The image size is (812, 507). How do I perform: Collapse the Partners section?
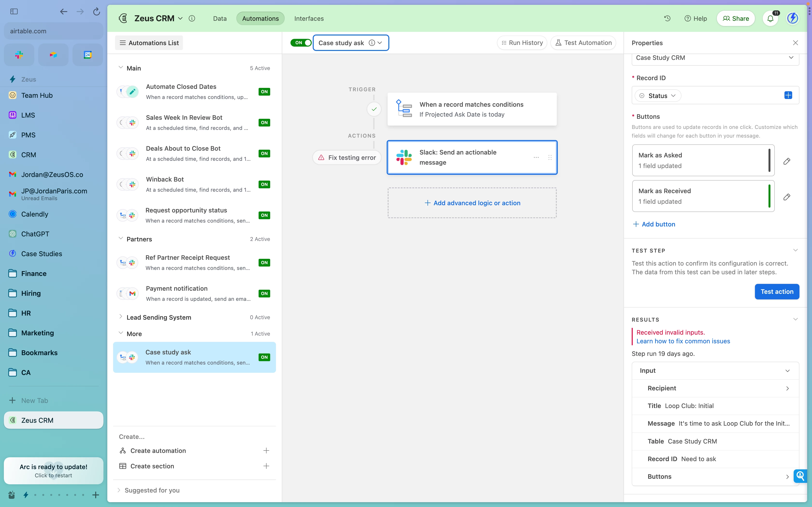[120, 239]
